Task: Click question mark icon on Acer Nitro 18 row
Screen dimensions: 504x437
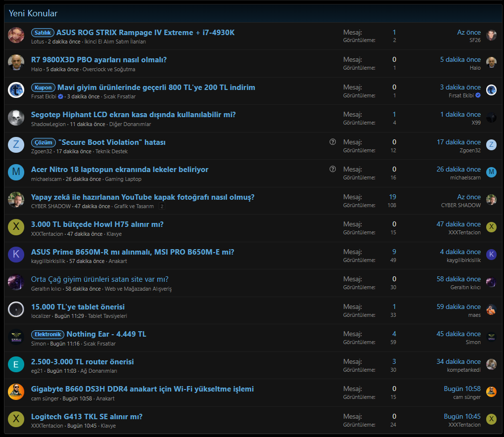Action: pyautogui.click(x=333, y=169)
